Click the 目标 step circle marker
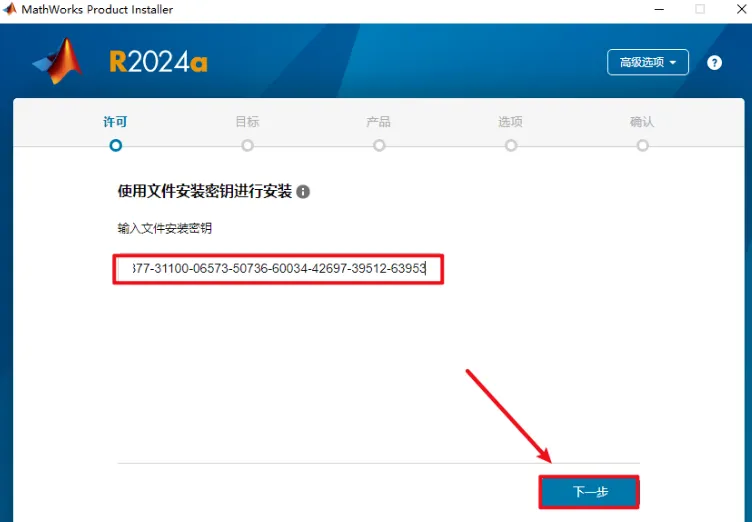 247,145
